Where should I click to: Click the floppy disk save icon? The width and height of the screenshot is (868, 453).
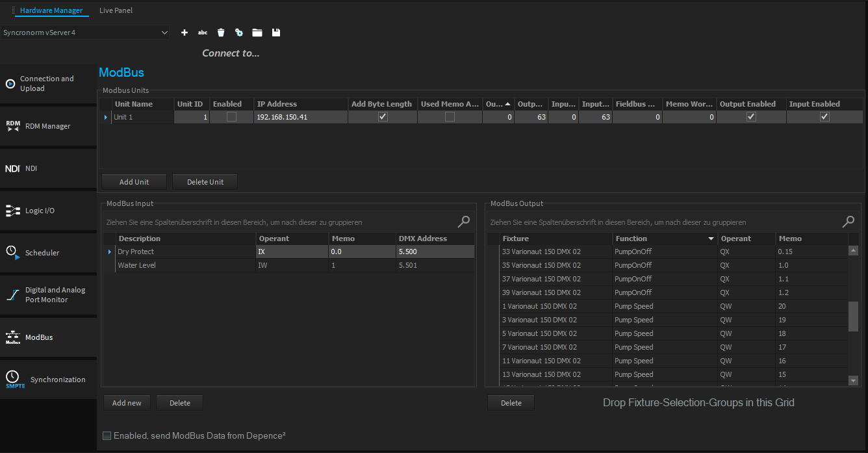coord(276,32)
